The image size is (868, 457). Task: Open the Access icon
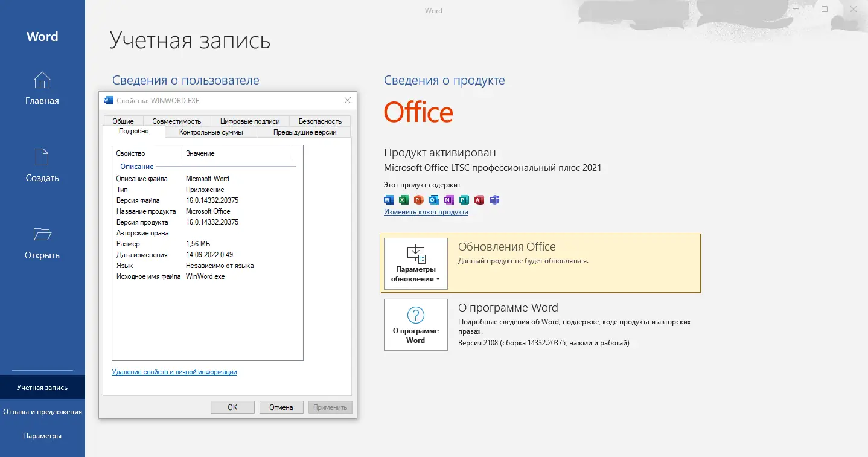479,200
